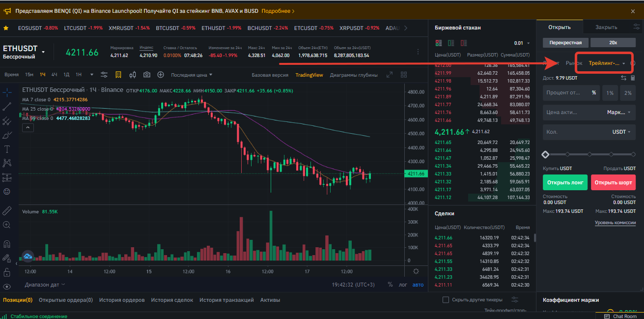Click the quantity percentage slider handle
644x319 pixels.
(545, 154)
